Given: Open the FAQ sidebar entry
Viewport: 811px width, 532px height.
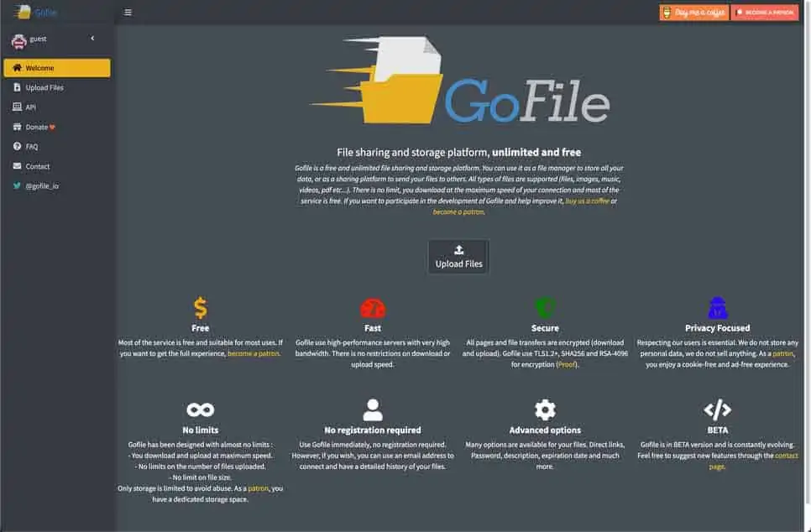Looking at the screenshot, I should 31,147.
